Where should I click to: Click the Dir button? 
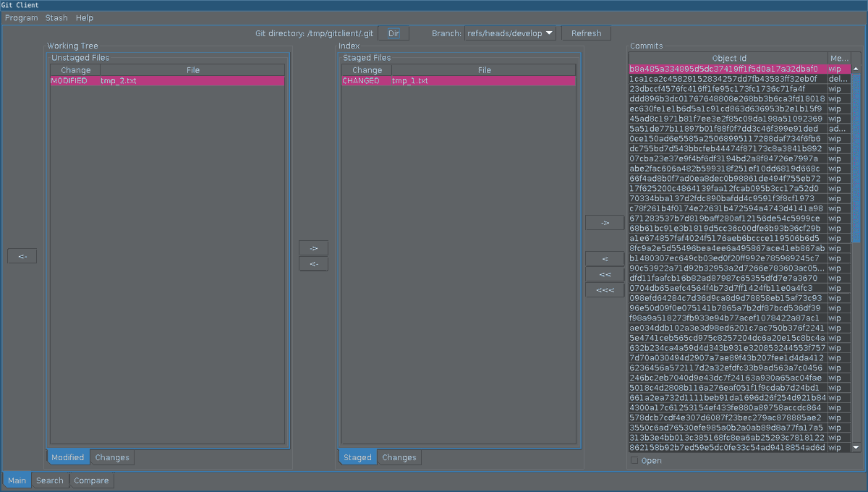(393, 33)
